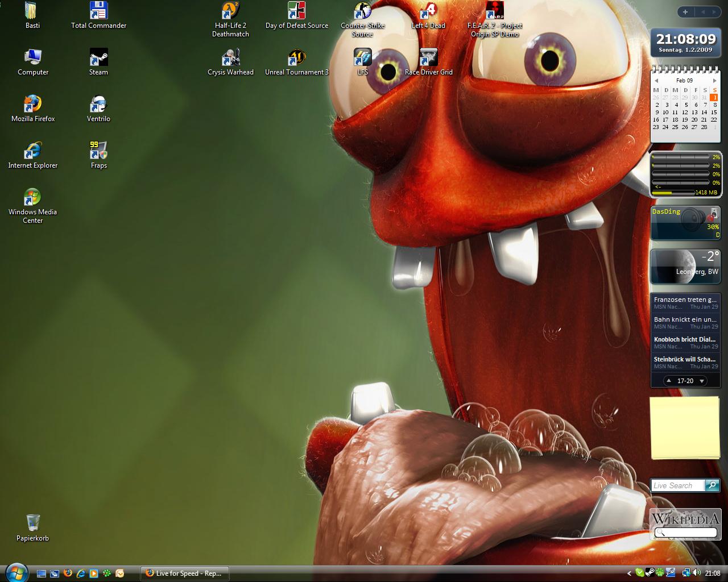728x582 pixels.
Task: Click Show Desktop in Quick Launch
Action: [x=41, y=573]
